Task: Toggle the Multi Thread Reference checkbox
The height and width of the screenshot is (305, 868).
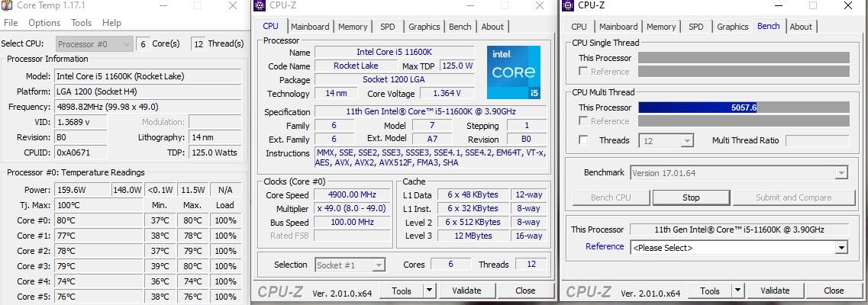Action: pyautogui.click(x=583, y=121)
